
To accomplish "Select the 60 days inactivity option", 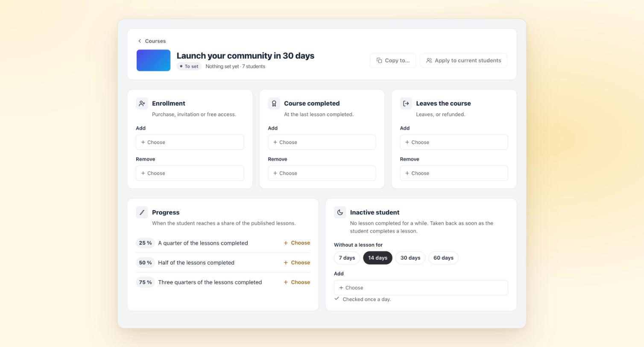I will (443, 258).
